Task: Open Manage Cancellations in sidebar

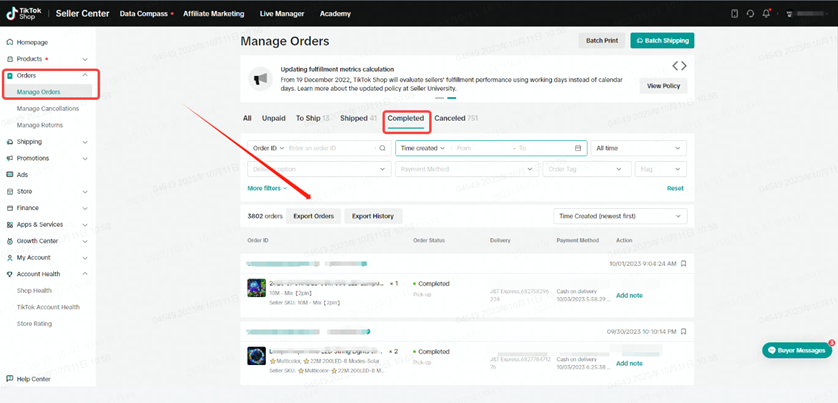Action: (48, 108)
